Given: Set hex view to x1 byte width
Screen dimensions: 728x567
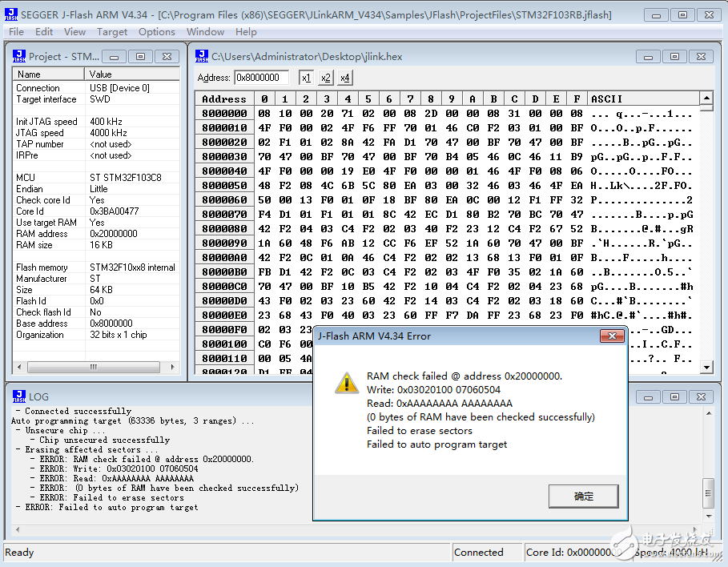Looking at the screenshot, I should pos(306,78).
